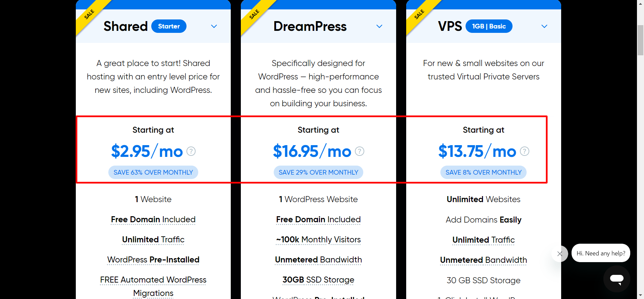Screen dimensions: 644x299
Task: Click the Starter plan badge
Action: click(169, 26)
